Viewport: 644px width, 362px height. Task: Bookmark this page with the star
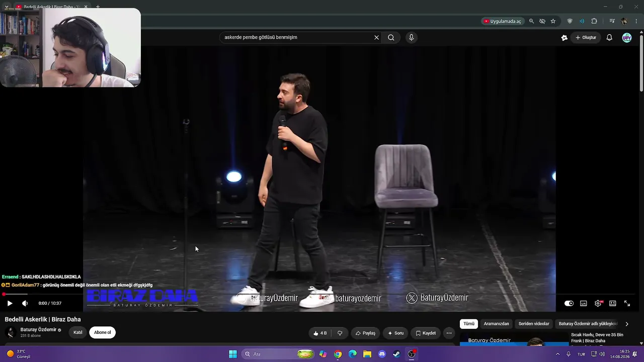[553, 21]
